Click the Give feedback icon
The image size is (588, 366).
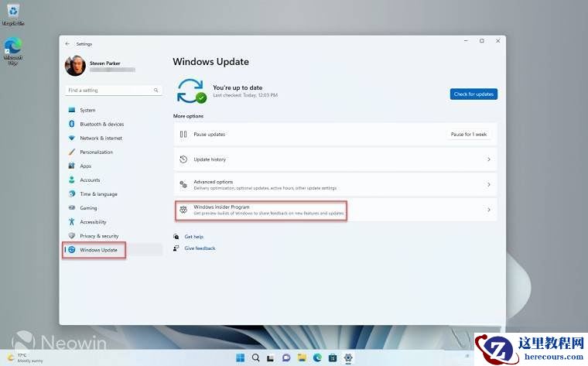click(176, 248)
